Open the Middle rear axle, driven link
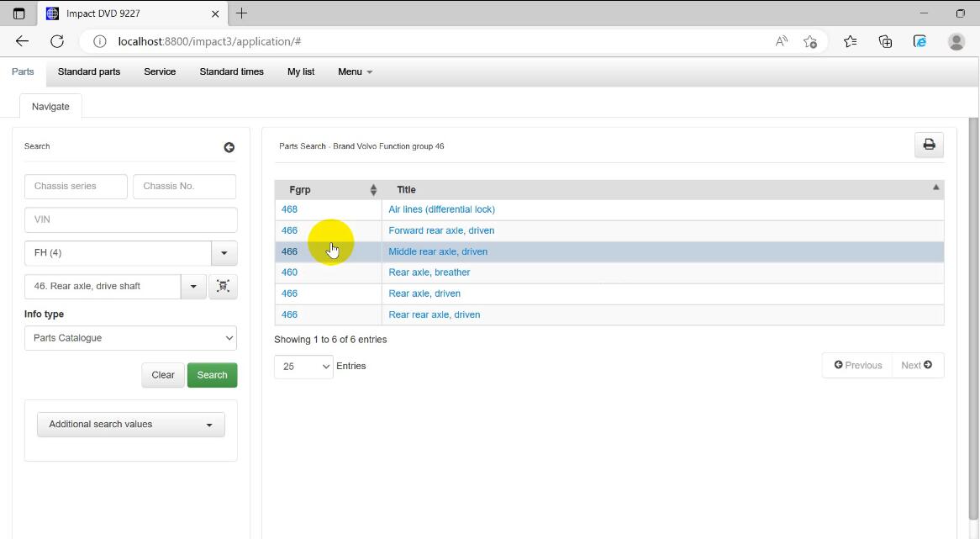Screen dimensions: 980x539 click(438, 251)
